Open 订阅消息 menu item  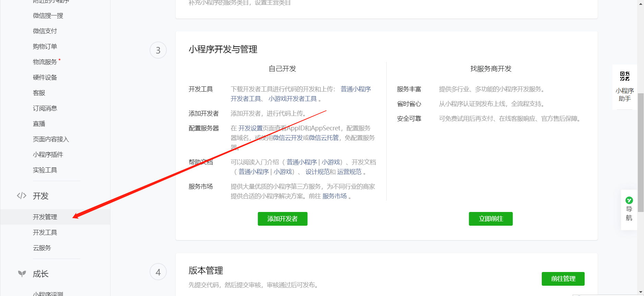(45, 108)
